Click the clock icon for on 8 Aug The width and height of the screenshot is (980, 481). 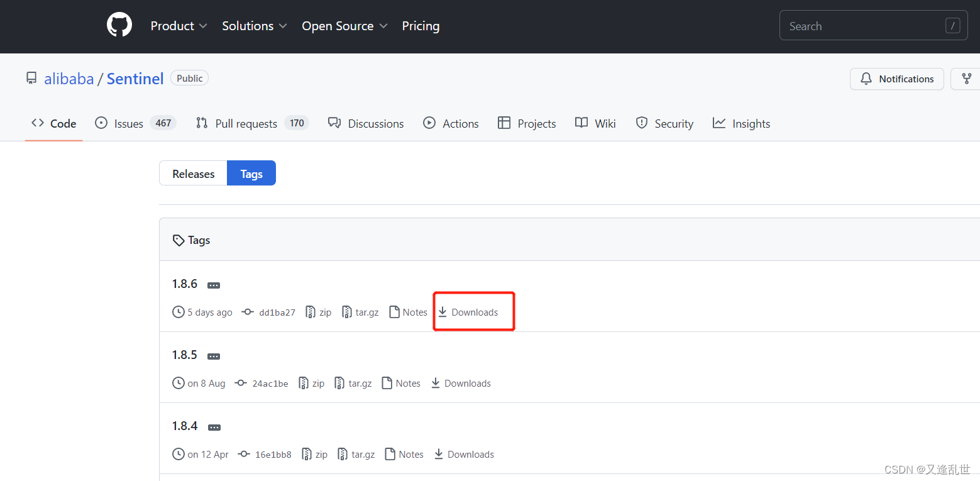coord(178,383)
